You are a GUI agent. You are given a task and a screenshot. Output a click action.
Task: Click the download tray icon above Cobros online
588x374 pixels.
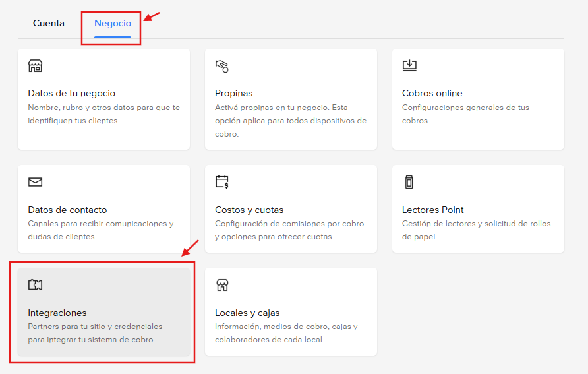point(409,65)
